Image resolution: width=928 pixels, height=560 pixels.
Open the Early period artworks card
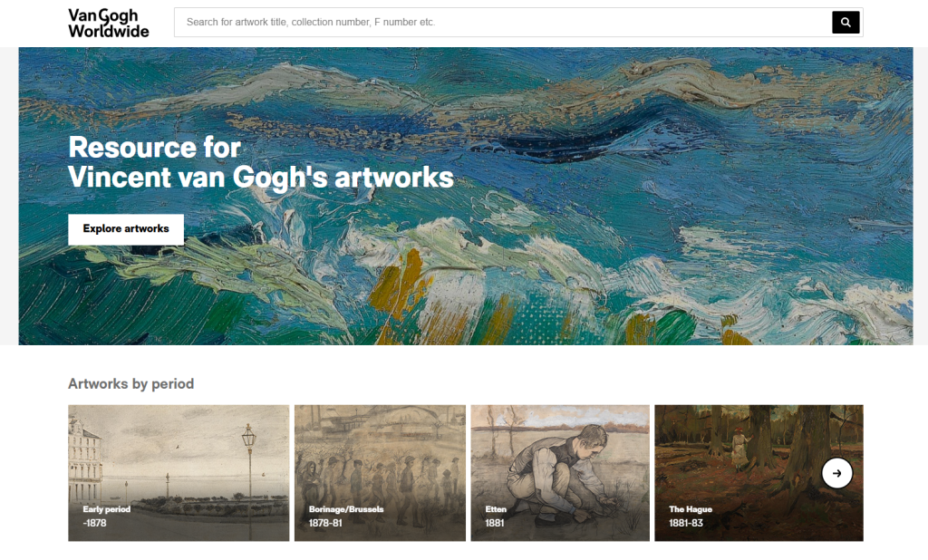tap(179, 473)
